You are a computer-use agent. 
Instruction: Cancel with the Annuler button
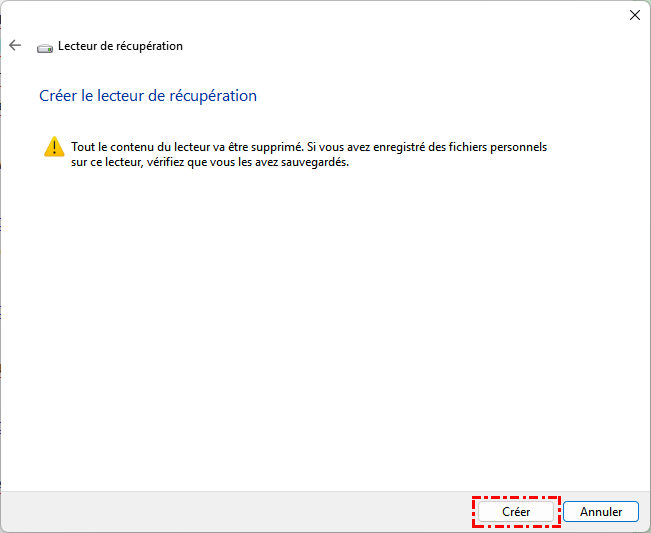[600, 511]
